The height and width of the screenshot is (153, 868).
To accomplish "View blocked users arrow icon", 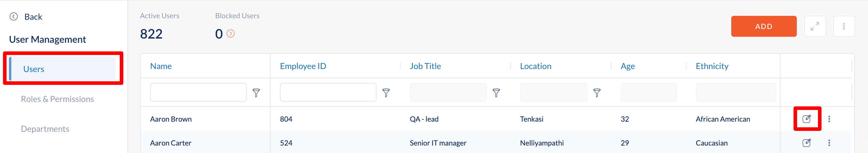I will (x=231, y=33).
